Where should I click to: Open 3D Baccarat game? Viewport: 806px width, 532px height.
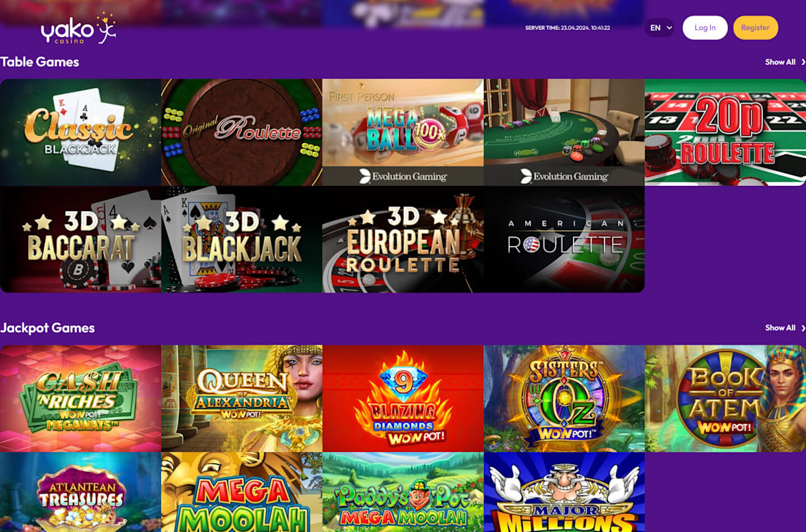(81, 240)
